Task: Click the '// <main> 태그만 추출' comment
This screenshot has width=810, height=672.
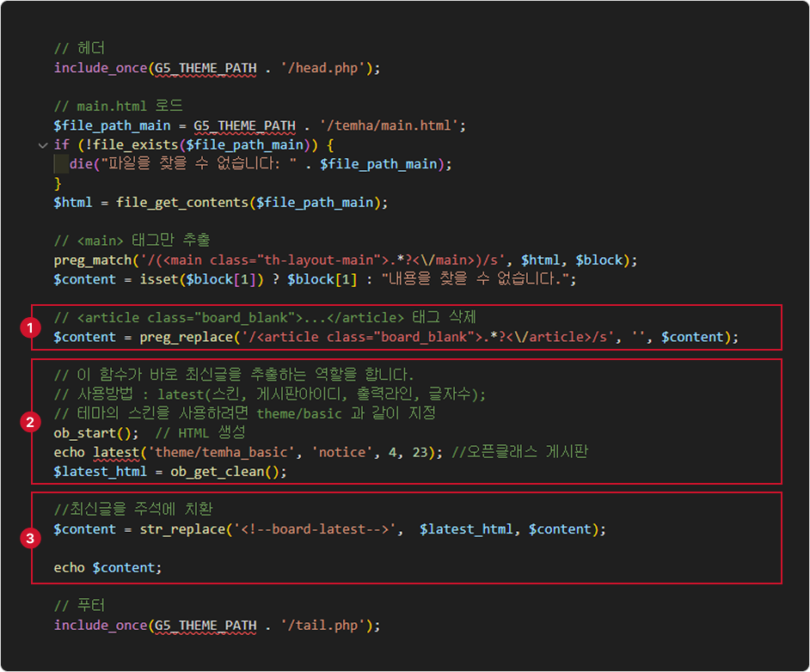Action: point(132,241)
